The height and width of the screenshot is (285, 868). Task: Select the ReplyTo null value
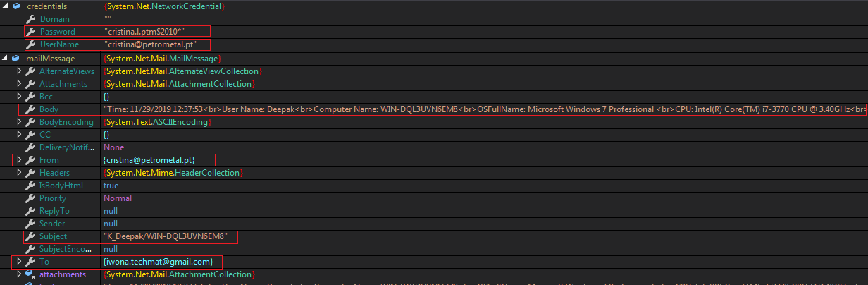point(111,211)
